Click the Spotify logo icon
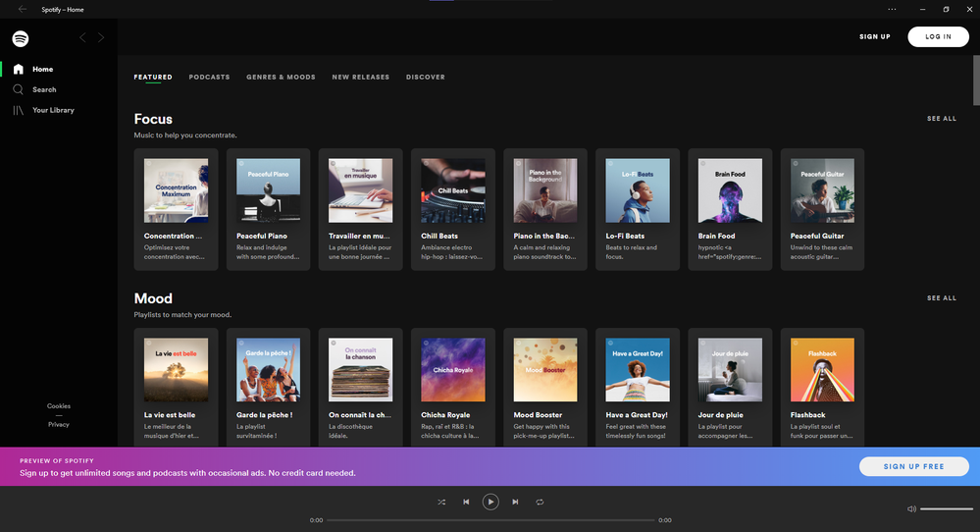 click(x=21, y=38)
